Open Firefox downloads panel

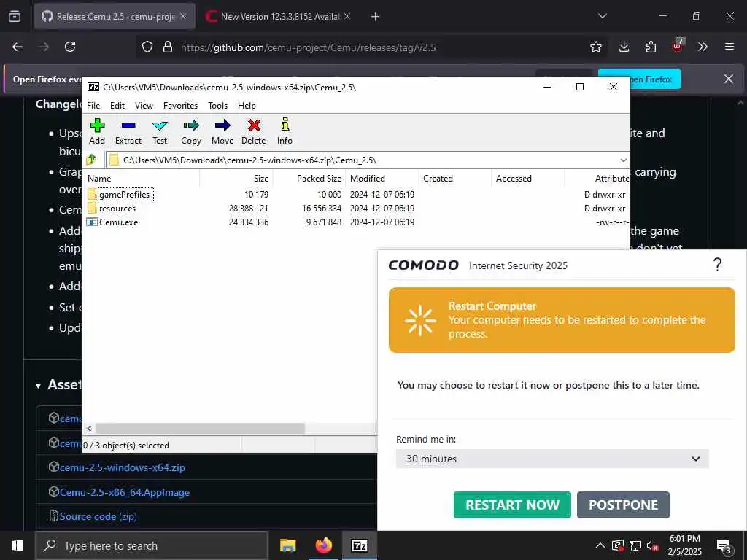click(x=624, y=47)
